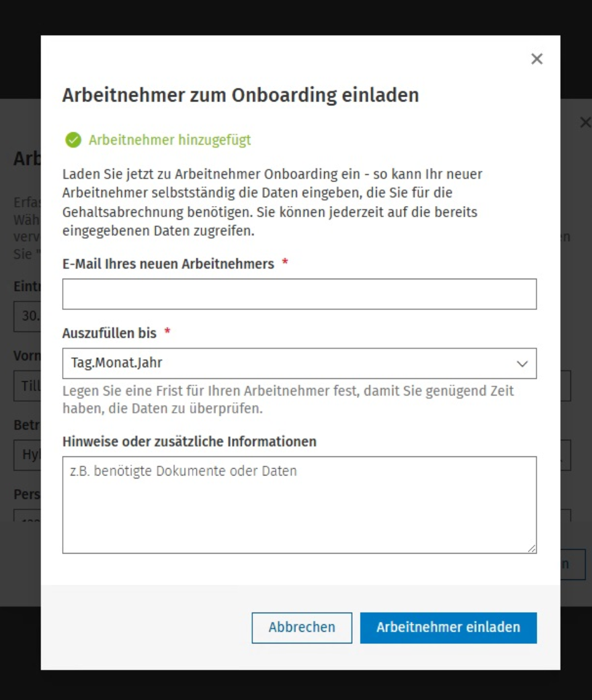Viewport: 592px width, 700px height.
Task: Click the green checkmark success icon
Action: click(73, 140)
